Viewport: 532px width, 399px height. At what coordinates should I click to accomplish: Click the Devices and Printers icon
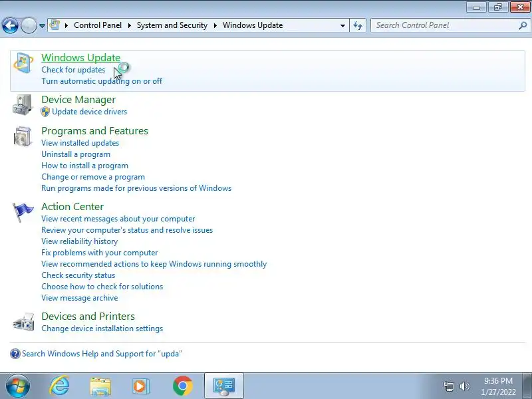(x=23, y=322)
